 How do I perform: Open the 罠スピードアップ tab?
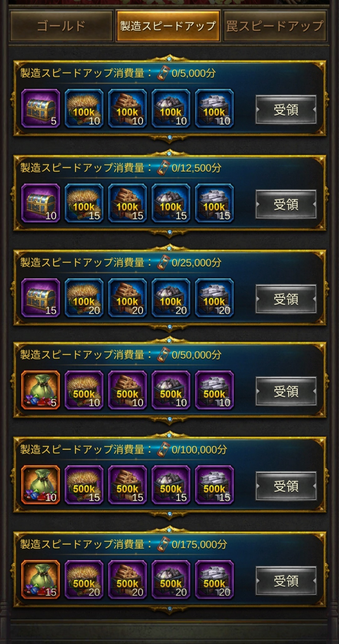point(275,26)
